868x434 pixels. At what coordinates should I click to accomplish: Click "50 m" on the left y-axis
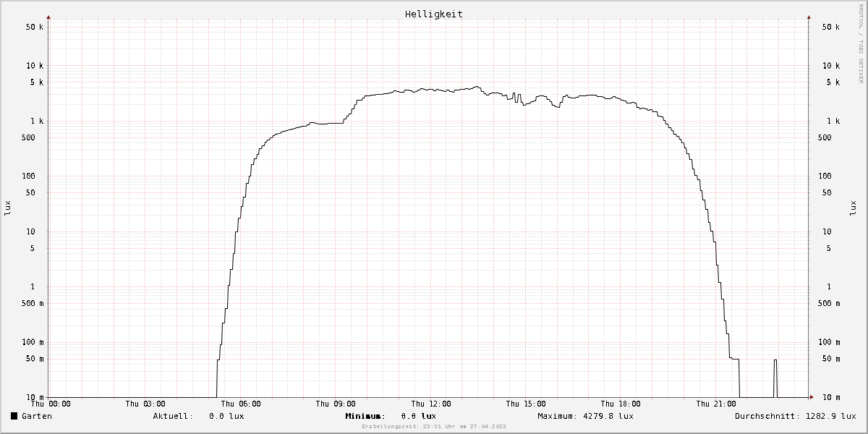[34, 359]
